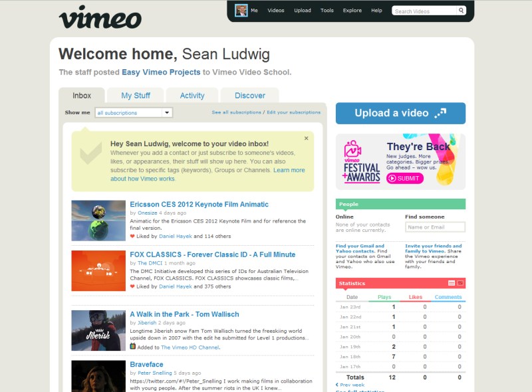Visit the Jiberish profile link
The height and width of the screenshot is (392, 532).
click(x=147, y=323)
